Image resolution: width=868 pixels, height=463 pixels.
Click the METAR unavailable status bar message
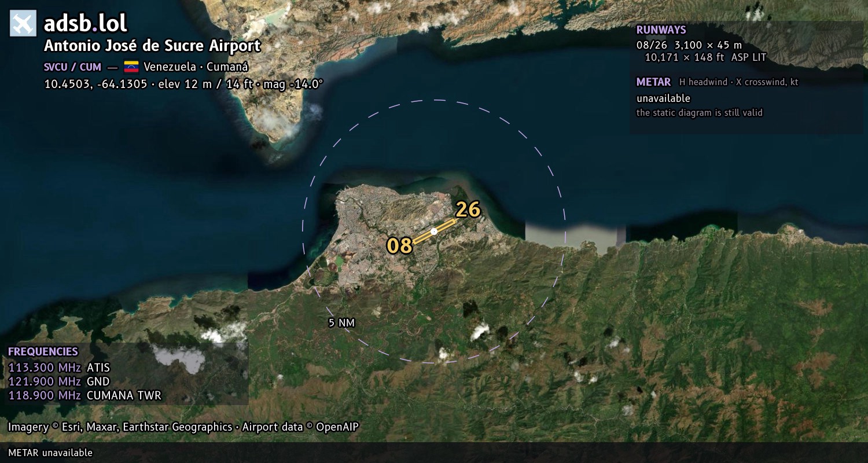(x=50, y=453)
